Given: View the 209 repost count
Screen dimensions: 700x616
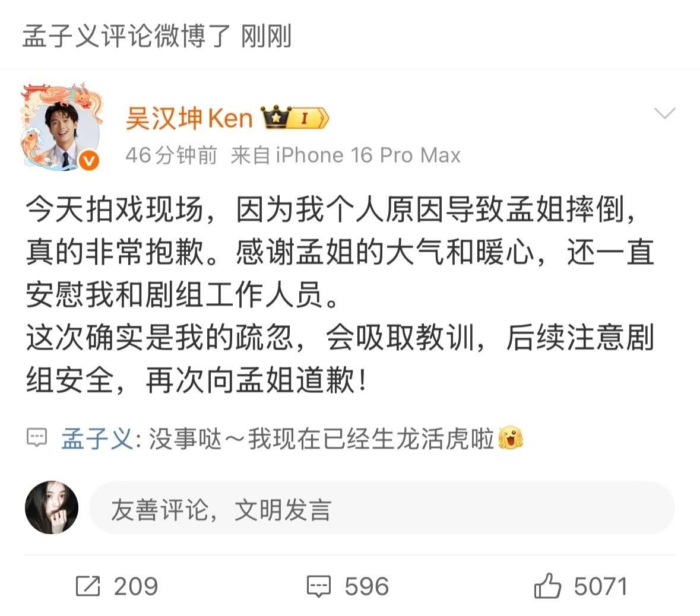Looking at the screenshot, I should point(136,586).
